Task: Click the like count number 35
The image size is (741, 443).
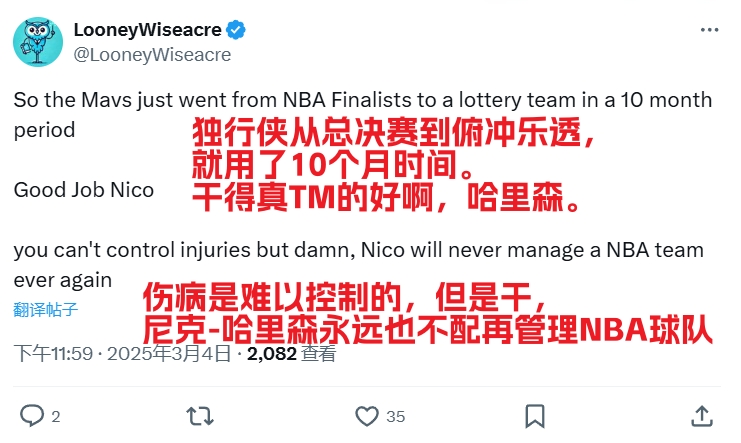Action: [395, 416]
